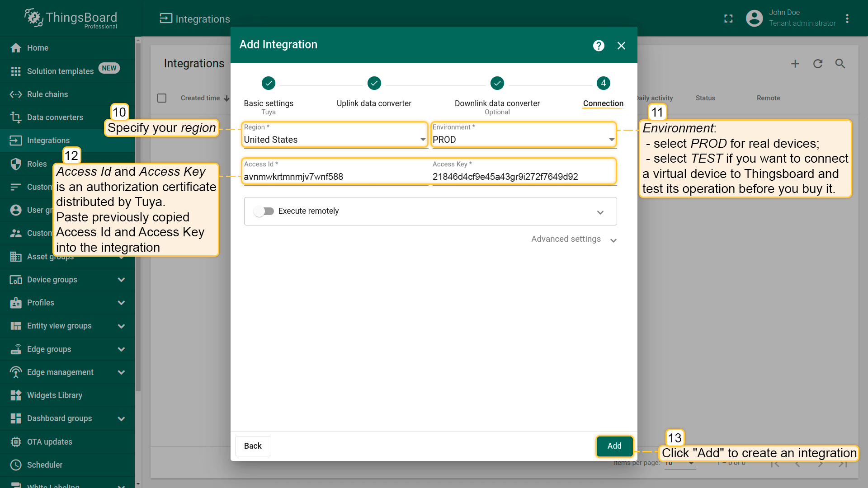
Task: Check the select-all table checkbox
Action: pyautogui.click(x=162, y=98)
